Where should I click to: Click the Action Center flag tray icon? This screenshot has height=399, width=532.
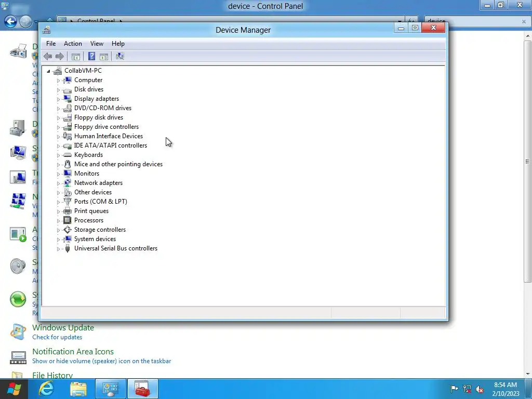pyautogui.click(x=454, y=389)
